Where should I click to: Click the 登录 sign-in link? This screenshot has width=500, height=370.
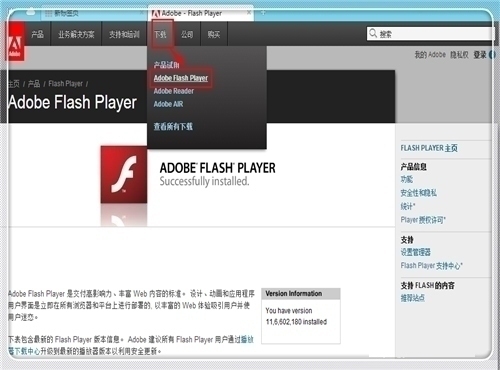click(x=480, y=55)
